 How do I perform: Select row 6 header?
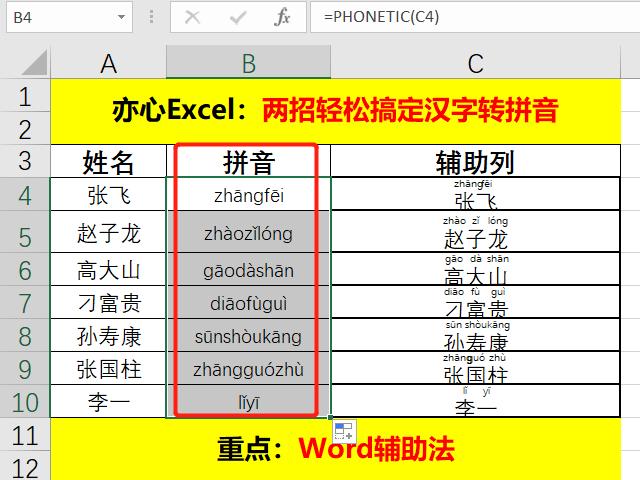tap(25, 269)
